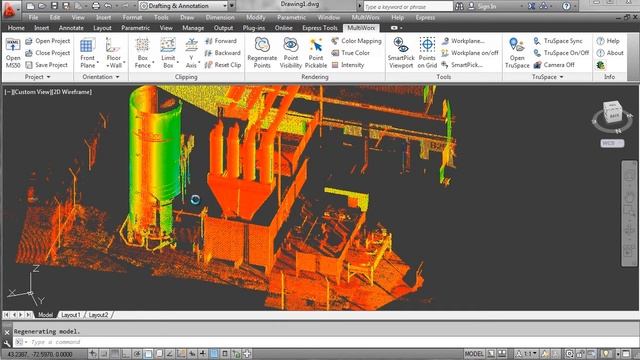Click the Undo icon in quick access
The image size is (640, 360).
coord(108,6)
